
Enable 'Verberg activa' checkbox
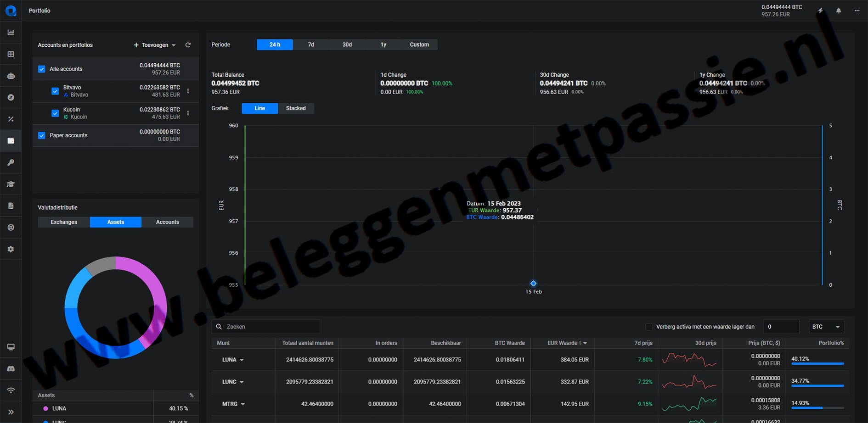(649, 327)
